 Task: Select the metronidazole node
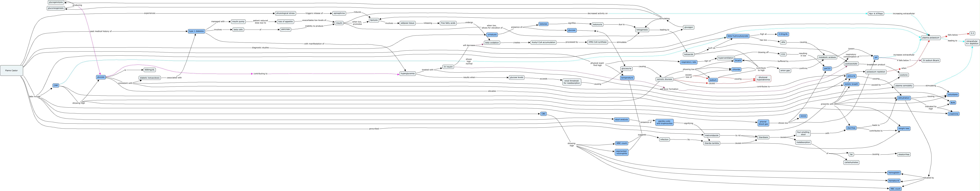pyautogui.click(x=711, y=136)
